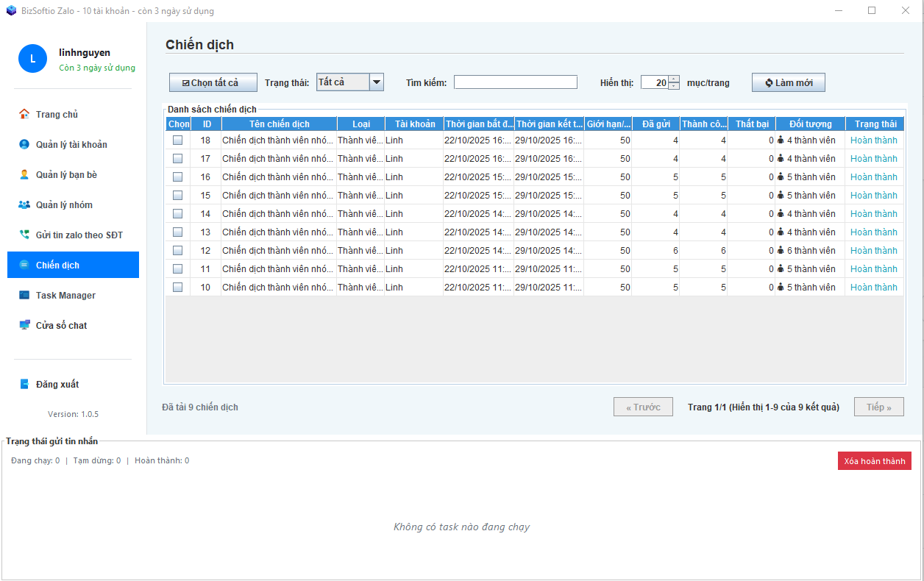
Task: Click the Quản lý nhóm group icon
Action: pyautogui.click(x=24, y=204)
